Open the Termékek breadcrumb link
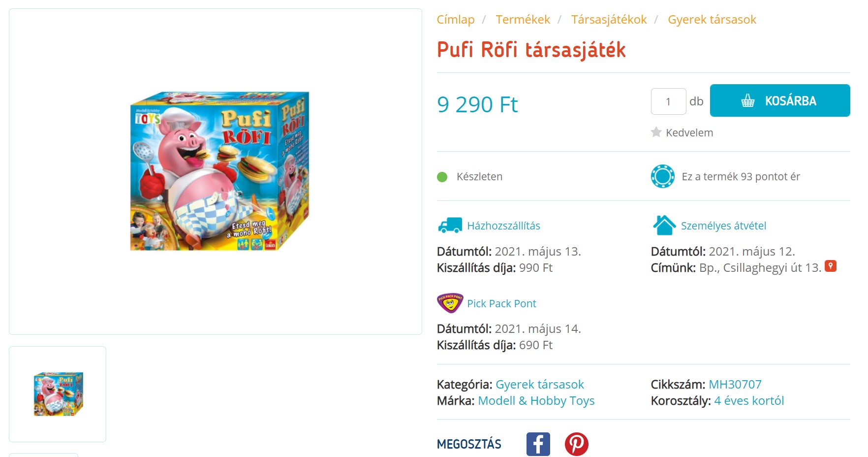This screenshot has width=868, height=457. point(523,20)
